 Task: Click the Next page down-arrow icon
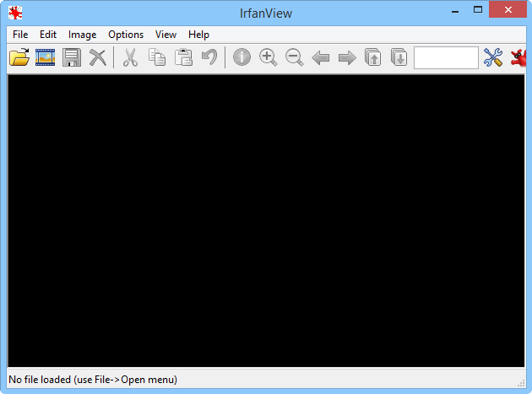coord(399,57)
